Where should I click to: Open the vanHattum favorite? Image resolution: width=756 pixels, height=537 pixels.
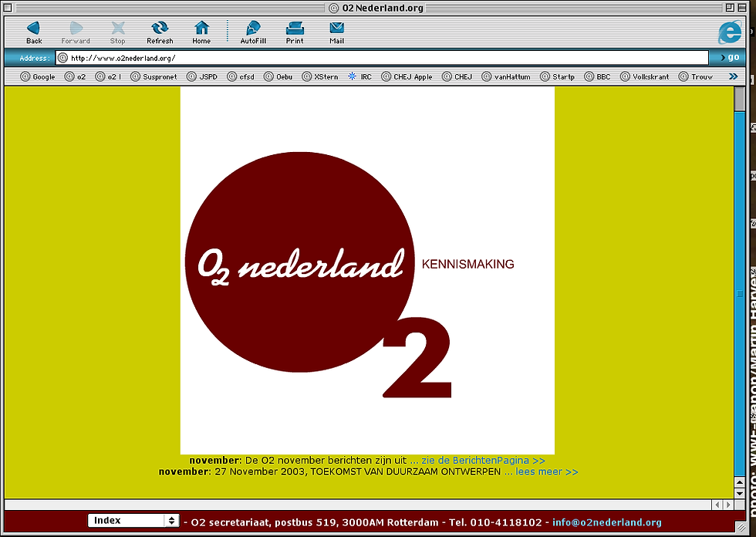pyautogui.click(x=506, y=76)
